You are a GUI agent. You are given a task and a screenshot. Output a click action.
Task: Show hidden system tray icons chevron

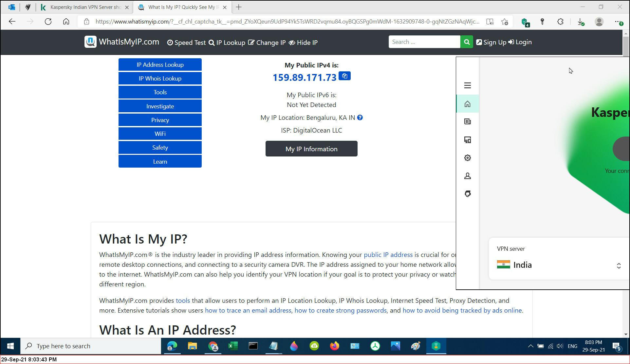click(x=530, y=346)
